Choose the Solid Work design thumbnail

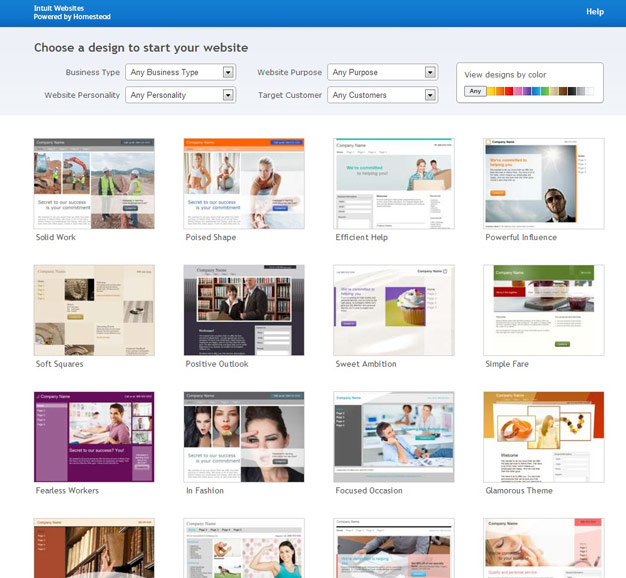pyautogui.click(x=94, y=184)
